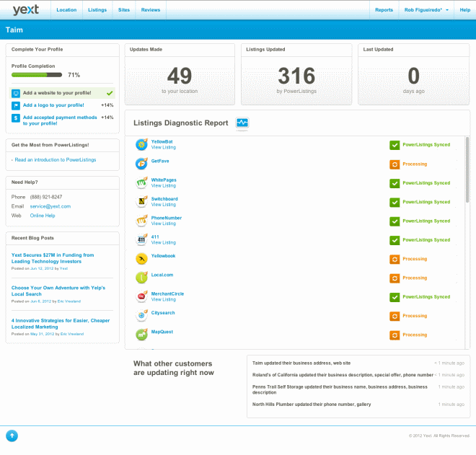Open the Online Help link
Screen dimensions: 476x455
[43, 216]
